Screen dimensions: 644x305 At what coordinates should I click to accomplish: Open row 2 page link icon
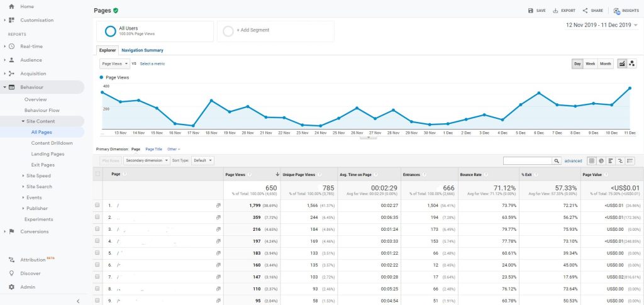[218, 217]
